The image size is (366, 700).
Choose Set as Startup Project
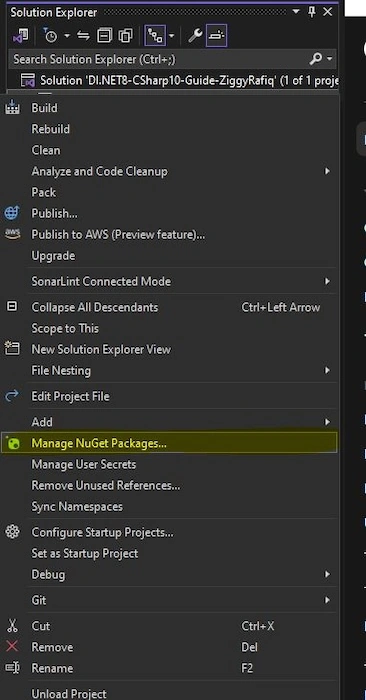(84, 554)
